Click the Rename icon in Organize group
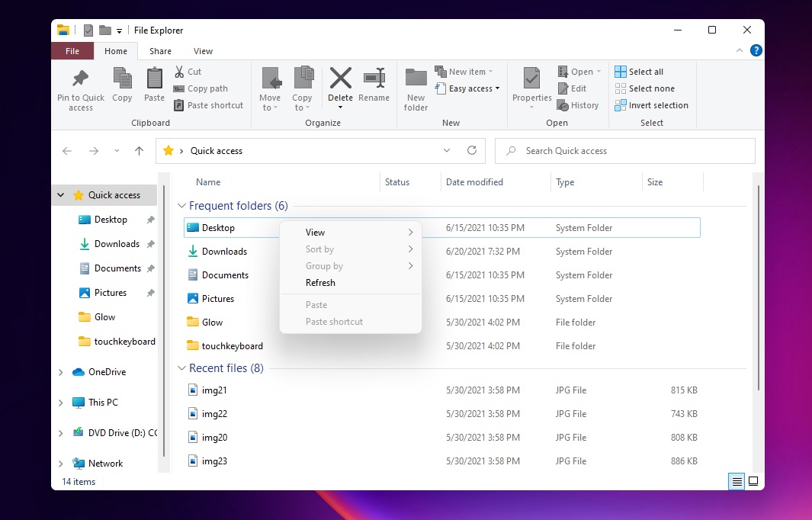Viewport: 812px width, 520px height. [374, 79]
